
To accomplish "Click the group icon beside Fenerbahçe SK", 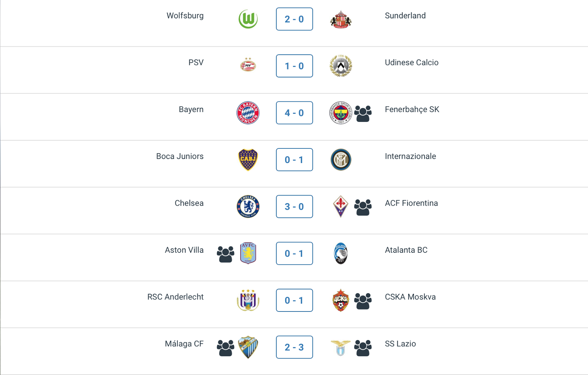I will (x=363, y=113).
